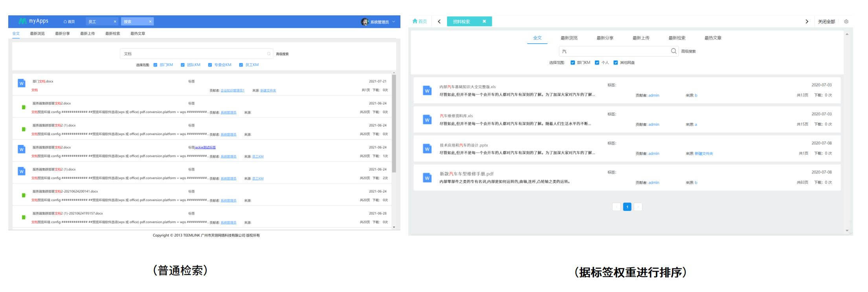Open the jackie测试标签 tag link
Viewport: 868px width, 292px height.
205,148
